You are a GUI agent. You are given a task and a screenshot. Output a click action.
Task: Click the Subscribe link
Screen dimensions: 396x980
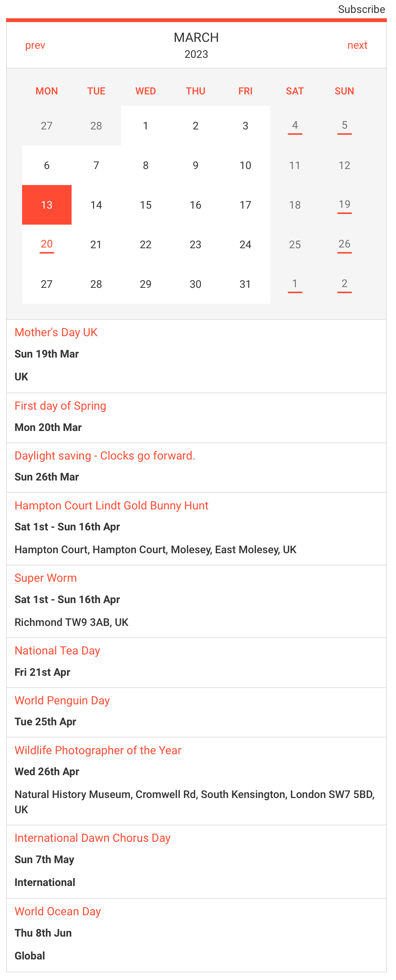361,9
